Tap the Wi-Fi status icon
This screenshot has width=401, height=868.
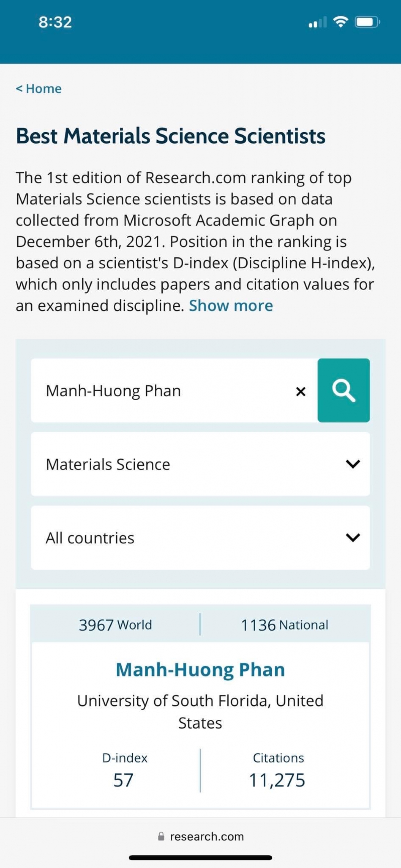(340, 22)
